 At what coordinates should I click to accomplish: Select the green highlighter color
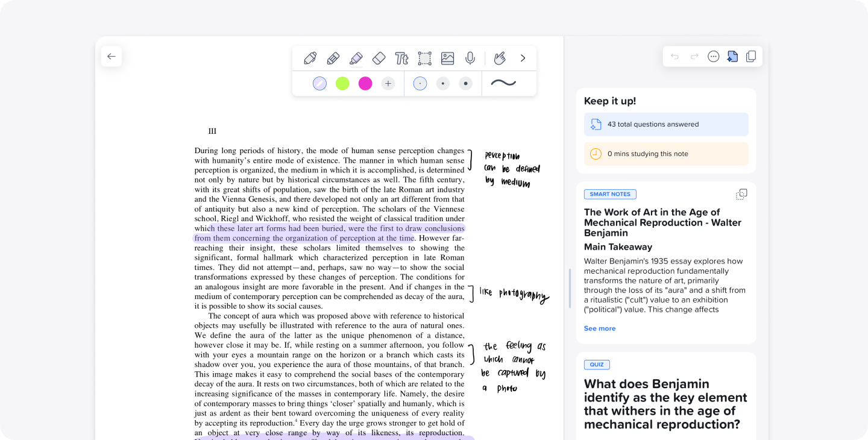tap(342, 83)
